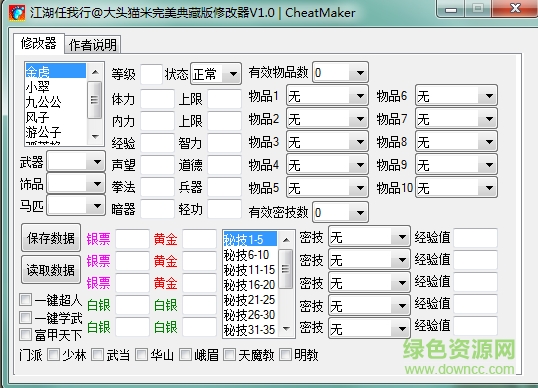Open the 物品2 dropdown
This screenshot has height=388, width=538.
pos(327,119)
